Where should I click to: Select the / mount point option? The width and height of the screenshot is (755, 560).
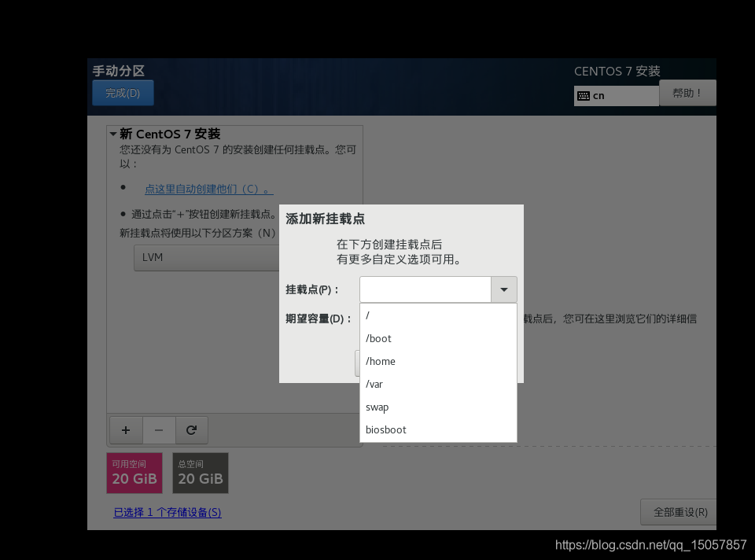tap(438, 315)
